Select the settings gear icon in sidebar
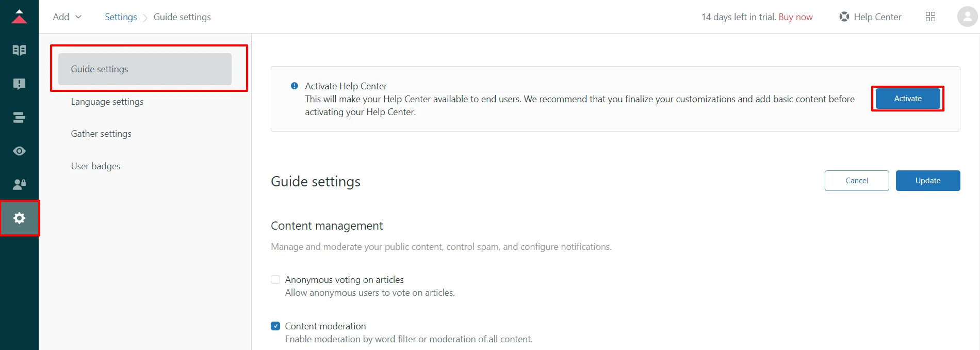The image size is (980, 350). 19,218
